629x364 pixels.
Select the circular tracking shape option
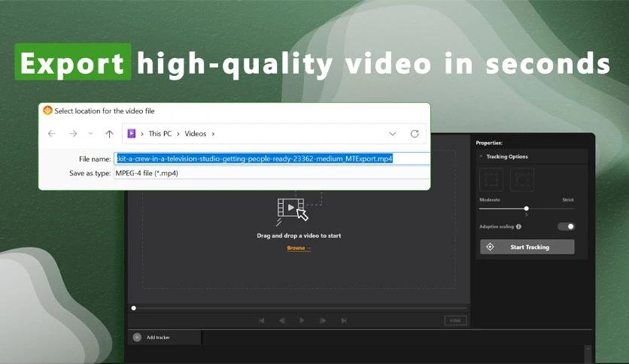point(522,180)
